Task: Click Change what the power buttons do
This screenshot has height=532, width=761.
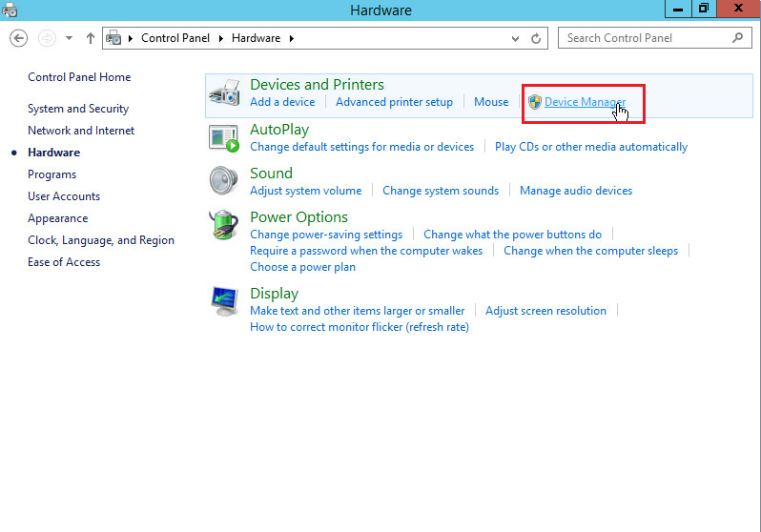Action: (512, 235)
